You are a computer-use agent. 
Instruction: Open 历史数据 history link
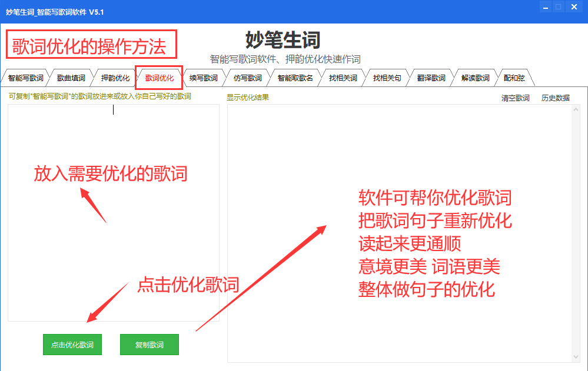click(556, 98)
